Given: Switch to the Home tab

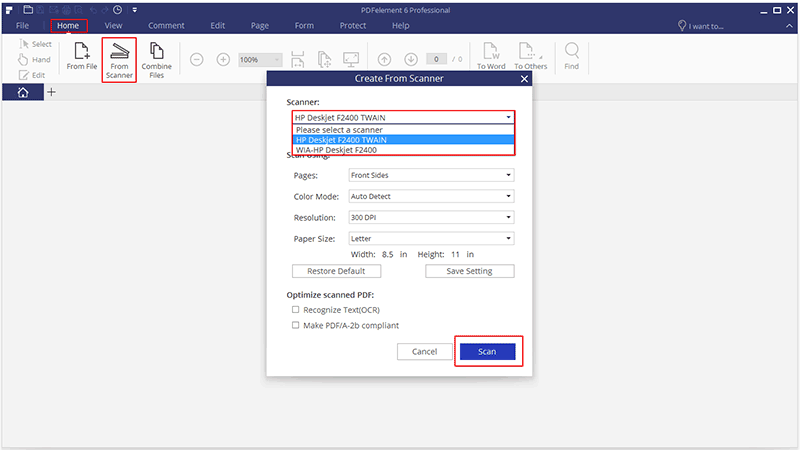Looking at the screenshot, I should (x=68, y=26).
